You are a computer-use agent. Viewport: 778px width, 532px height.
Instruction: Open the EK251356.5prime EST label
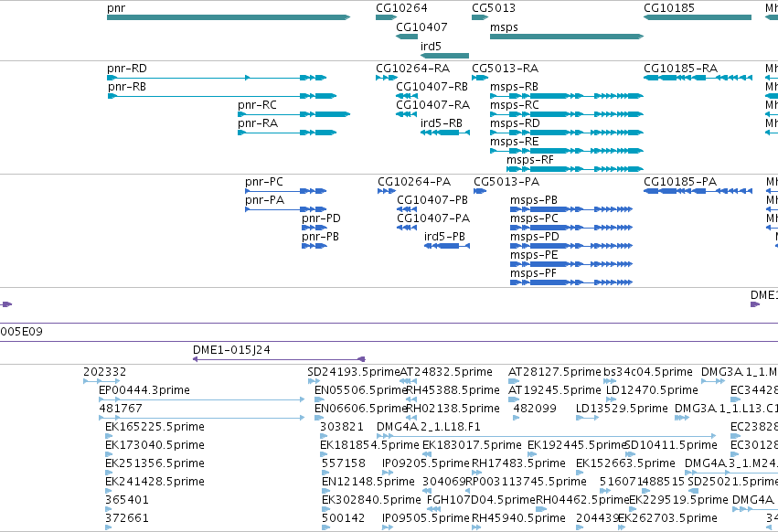(155, 463)
